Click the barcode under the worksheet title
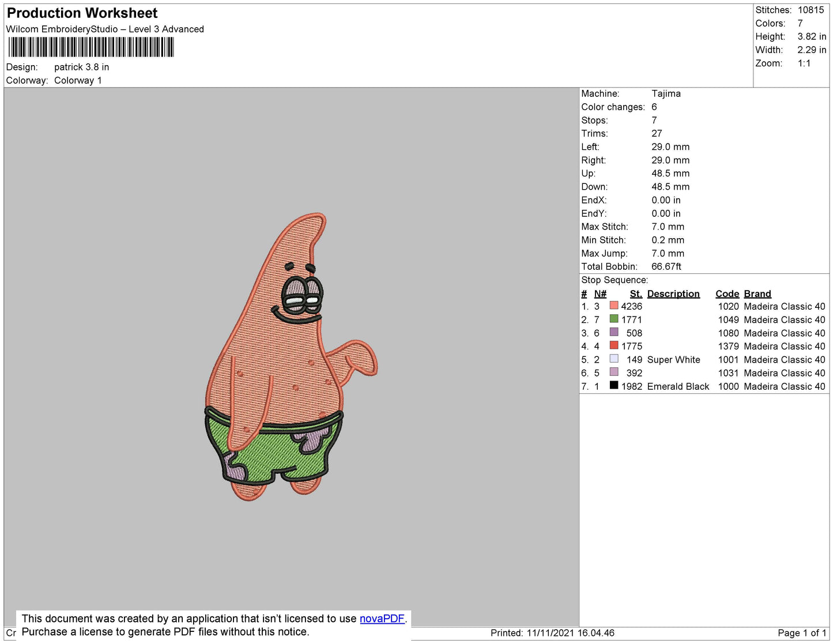This screenshot has height=644, width=833. tap(91, 47)
